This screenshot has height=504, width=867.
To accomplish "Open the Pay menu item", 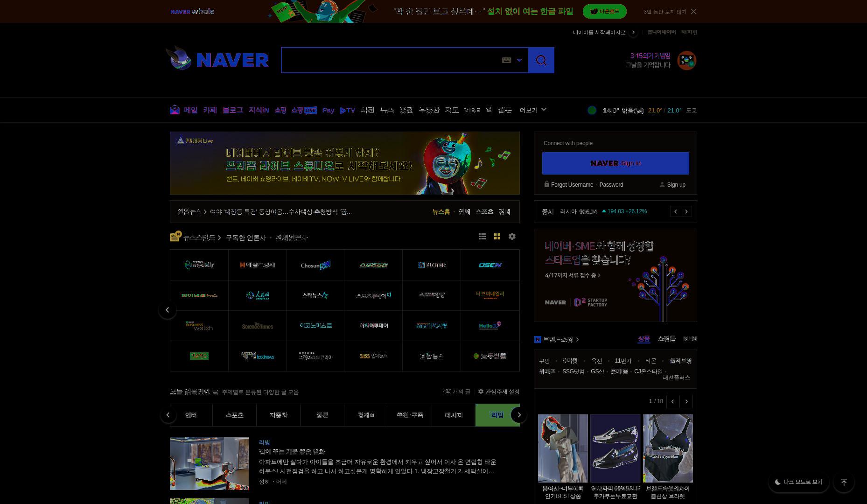I will 328,110.
